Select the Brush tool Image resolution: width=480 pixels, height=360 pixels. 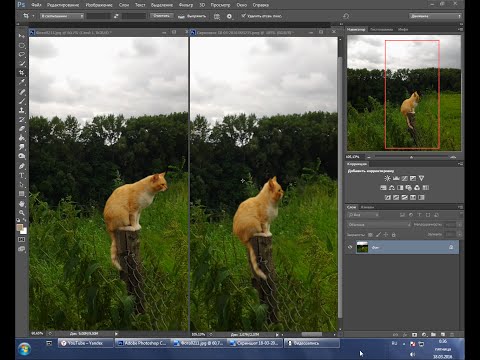[x=22, y=101]
